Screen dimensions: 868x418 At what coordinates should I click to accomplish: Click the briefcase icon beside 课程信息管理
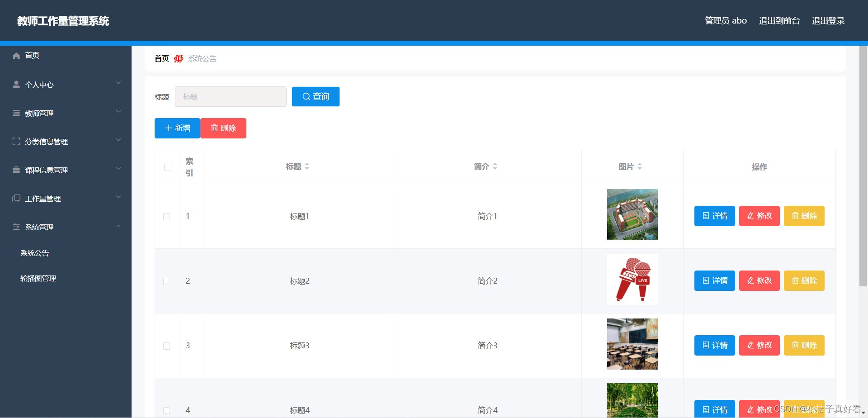click(x=16, y=170)
